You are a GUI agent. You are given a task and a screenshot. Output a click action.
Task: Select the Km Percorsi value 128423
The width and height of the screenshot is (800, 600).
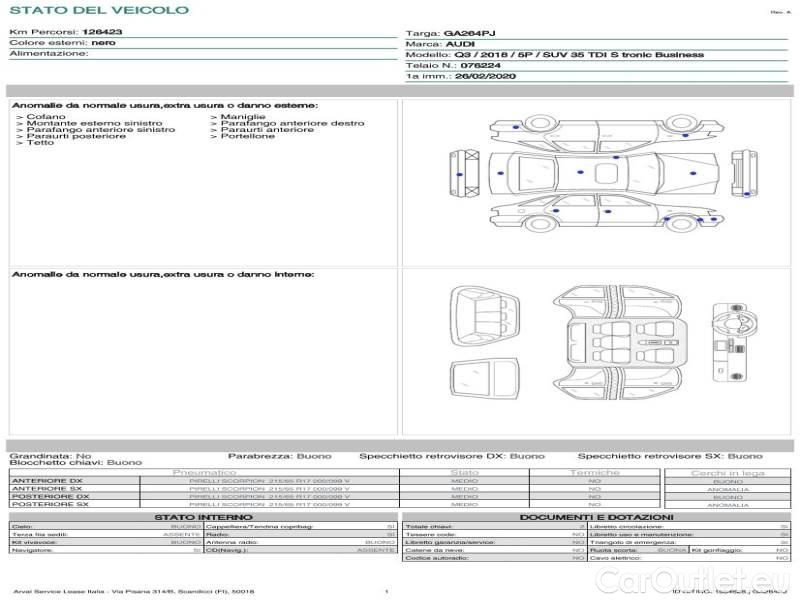(x=102, y=32)
